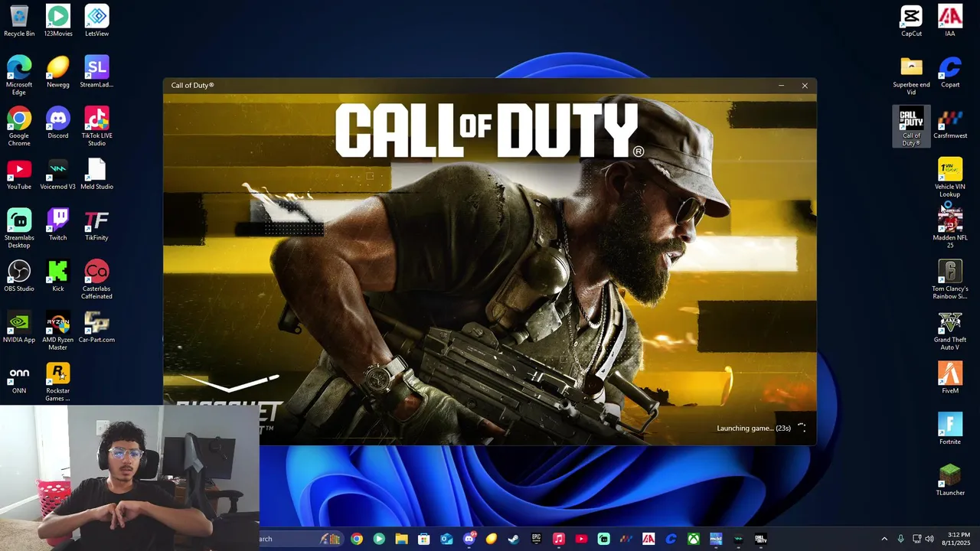Open the ONN desktop icon
The width and height of the screenshot is (980, 551).
19,378
